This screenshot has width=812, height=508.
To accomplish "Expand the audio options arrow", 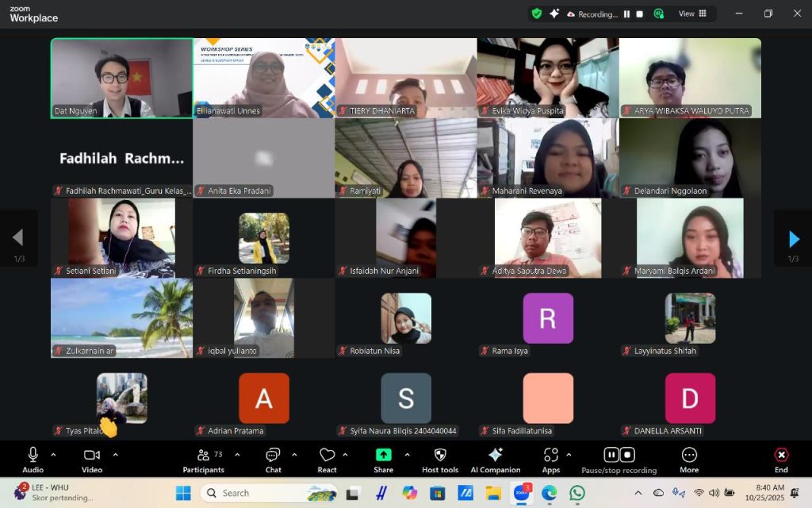I will pos(53,455).
